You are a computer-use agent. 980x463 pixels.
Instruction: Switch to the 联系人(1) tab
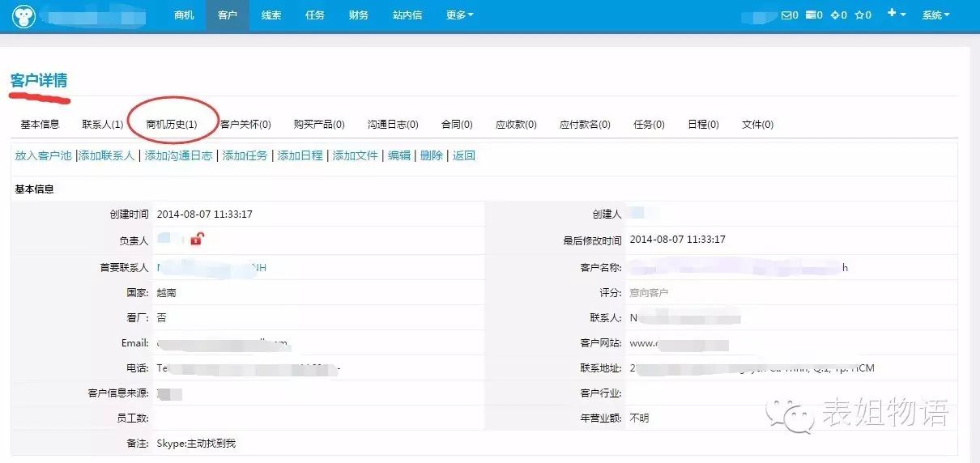click(103, 124)
